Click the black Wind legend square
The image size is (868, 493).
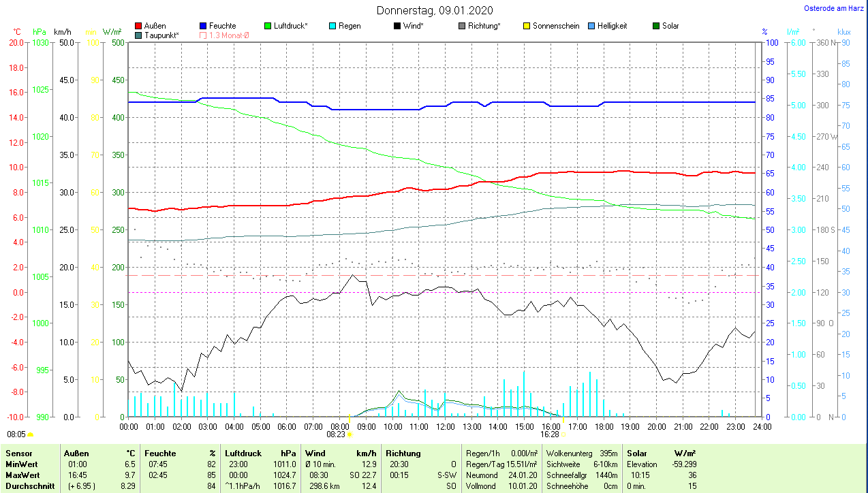(x=397, y=27)
